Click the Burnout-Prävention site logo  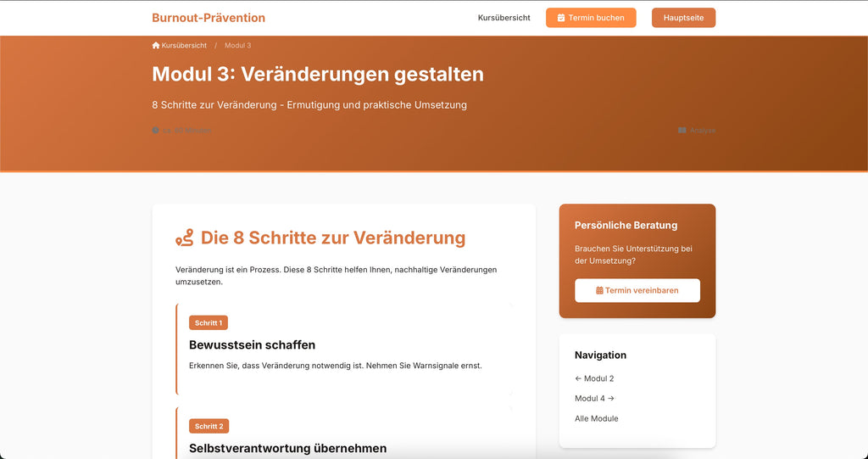click(209, 18)
